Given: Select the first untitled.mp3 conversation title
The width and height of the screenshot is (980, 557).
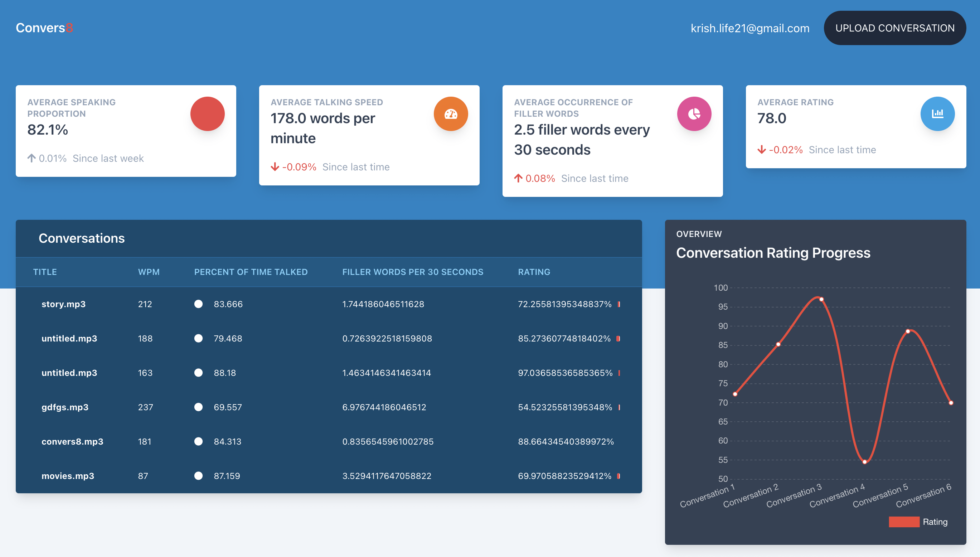Looking at the screenshot, I should pos(69,339).
